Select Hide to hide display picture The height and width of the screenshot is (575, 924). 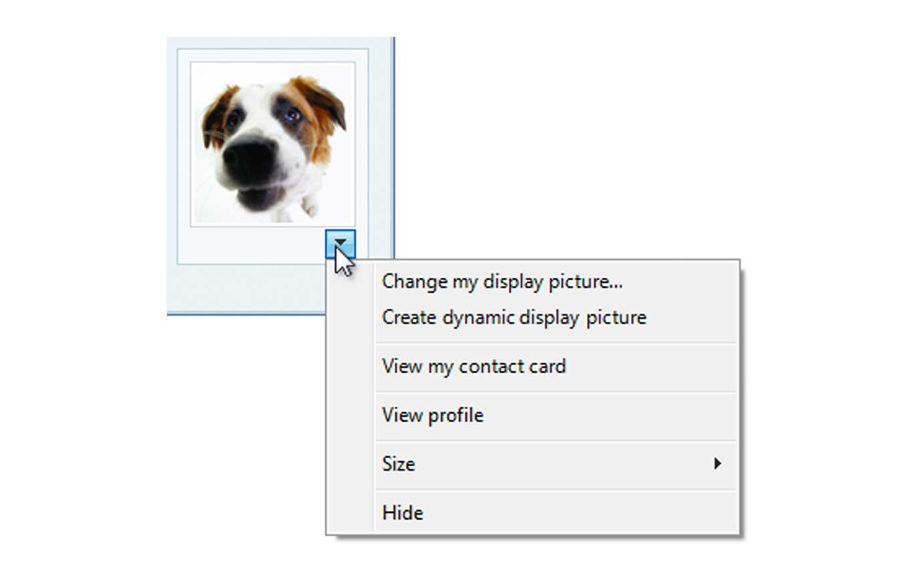tap(403, 513)
